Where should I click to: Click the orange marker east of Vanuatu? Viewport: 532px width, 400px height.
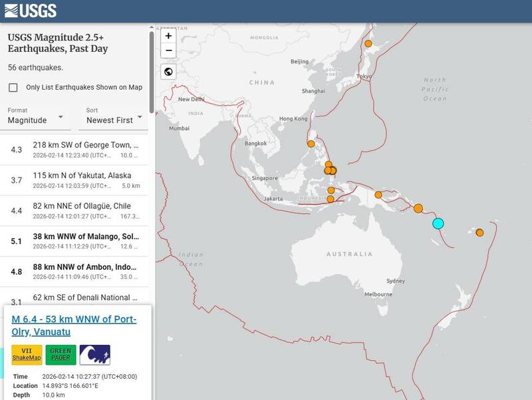[479, 233]
